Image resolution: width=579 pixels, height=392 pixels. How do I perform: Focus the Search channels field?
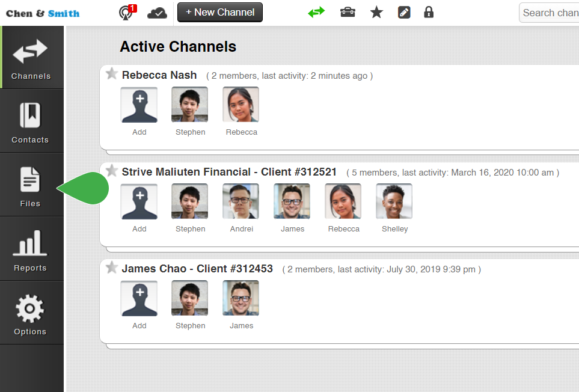pos(549,13)
